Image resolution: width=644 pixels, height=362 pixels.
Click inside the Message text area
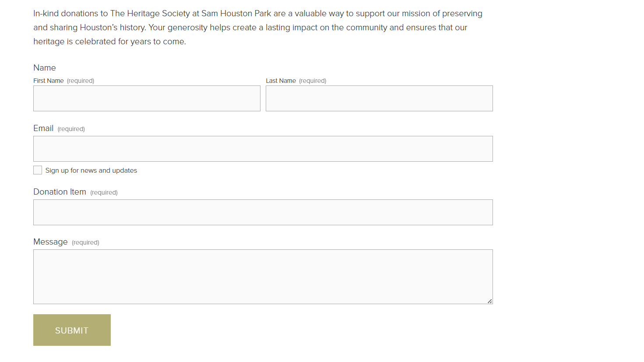[x=263, y=276]
